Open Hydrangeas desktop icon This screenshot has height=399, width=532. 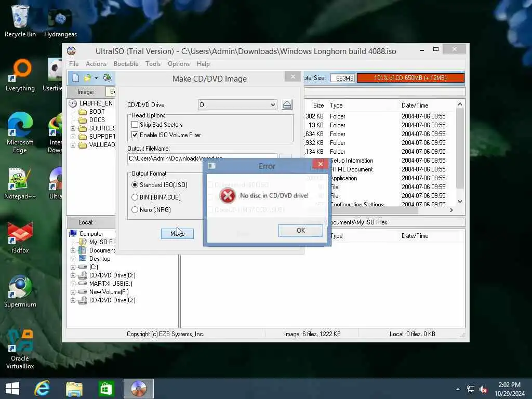(x=60, y=22)
